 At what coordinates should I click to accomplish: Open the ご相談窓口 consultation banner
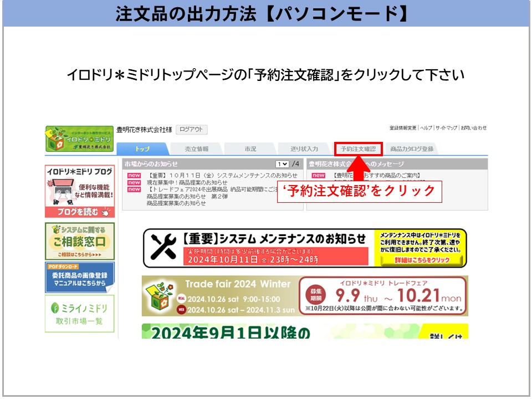[80, 241]
